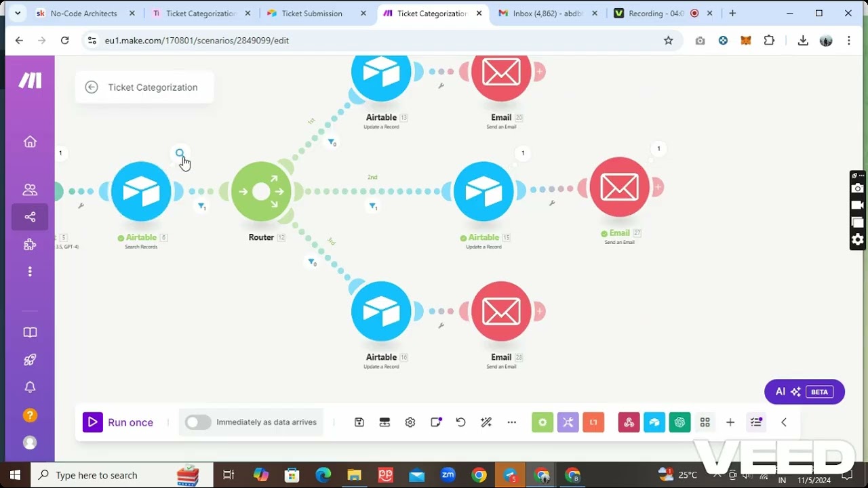Open the green flow control tools icon
The height and width of the screenshot is (488, 868).
click(542, 422)
